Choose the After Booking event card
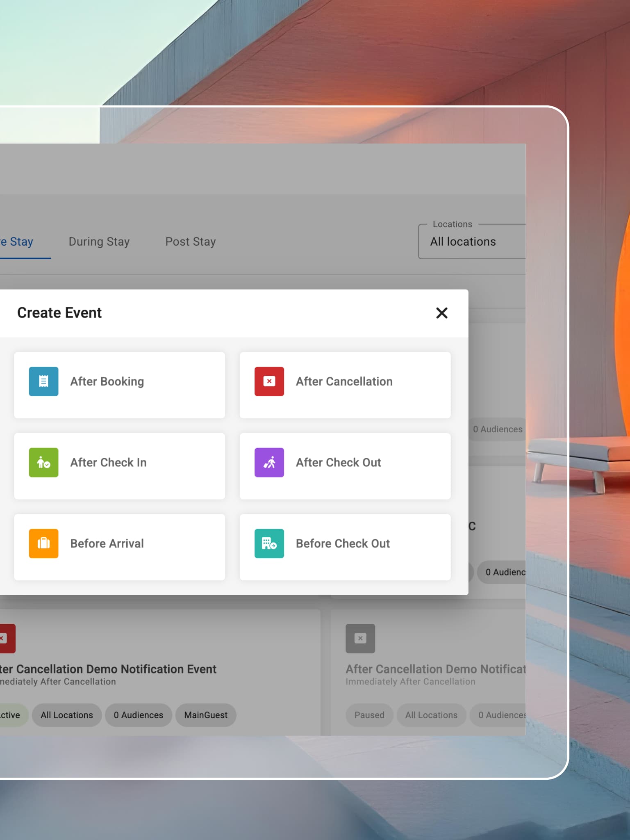The image size is (630, 840). tap(119, 385)
